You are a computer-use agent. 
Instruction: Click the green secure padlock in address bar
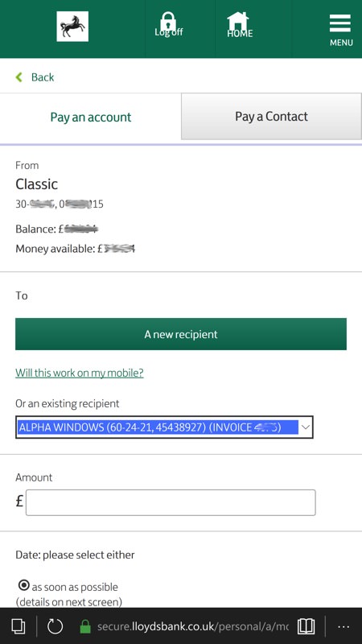coord(85,626)
